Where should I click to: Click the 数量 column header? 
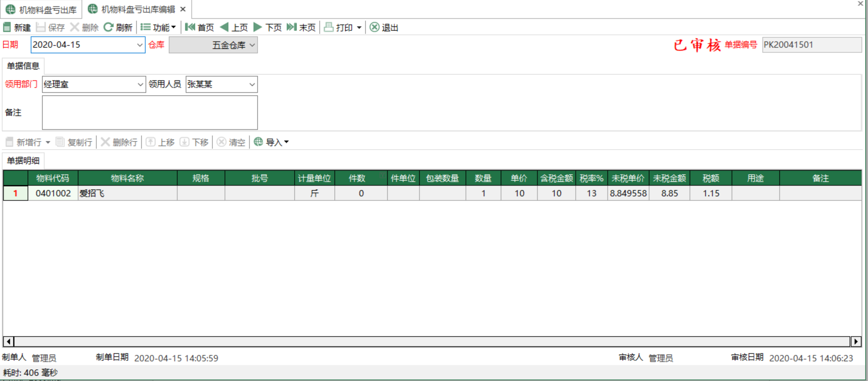[483, 178]
